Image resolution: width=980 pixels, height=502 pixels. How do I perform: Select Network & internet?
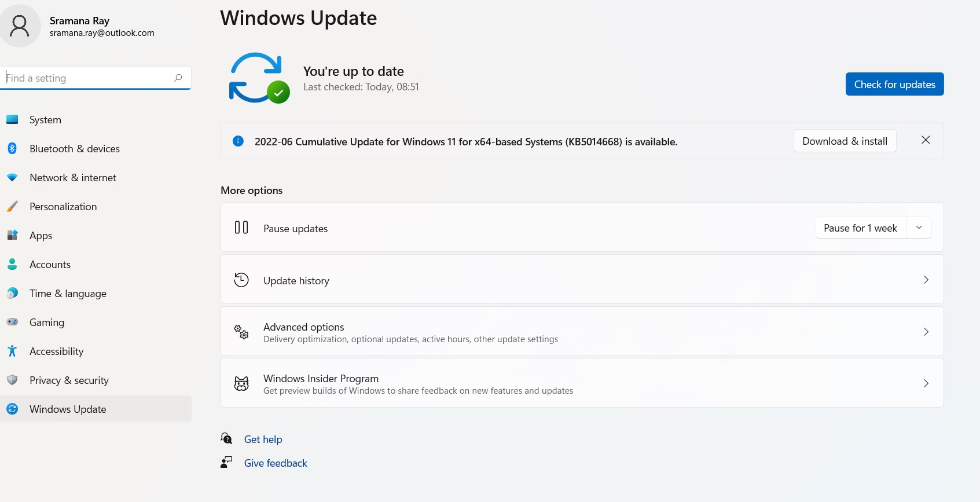coord(96,178)
